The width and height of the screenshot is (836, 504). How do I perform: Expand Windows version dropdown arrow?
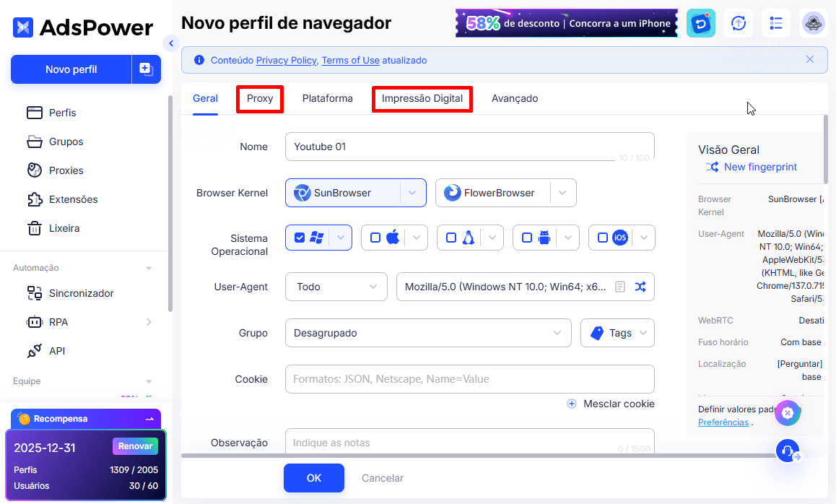[x=341, y=238]
